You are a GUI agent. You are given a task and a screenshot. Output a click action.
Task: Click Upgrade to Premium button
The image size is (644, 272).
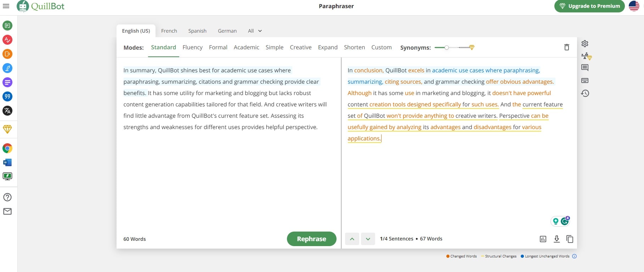click(x=589, y=6)
